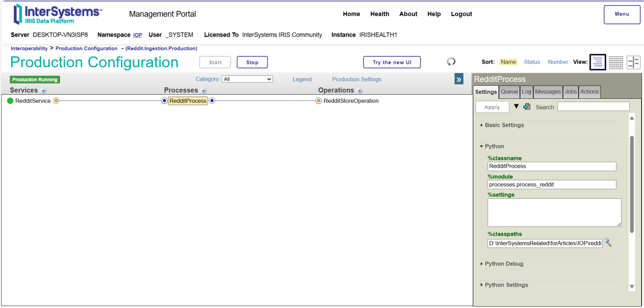Click the classpaths magnifier browse icon
This screenshot has width=644, height=308.
[x=608, y=243]
